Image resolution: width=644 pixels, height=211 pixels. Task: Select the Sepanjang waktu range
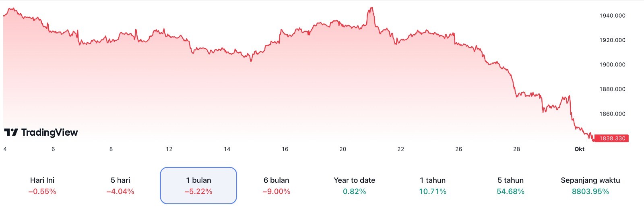point(590,186)
